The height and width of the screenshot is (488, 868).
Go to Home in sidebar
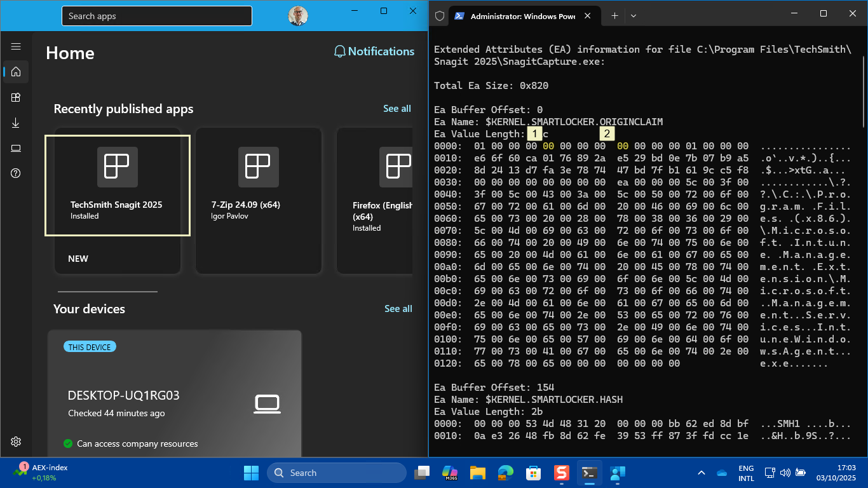click(16, 72)
